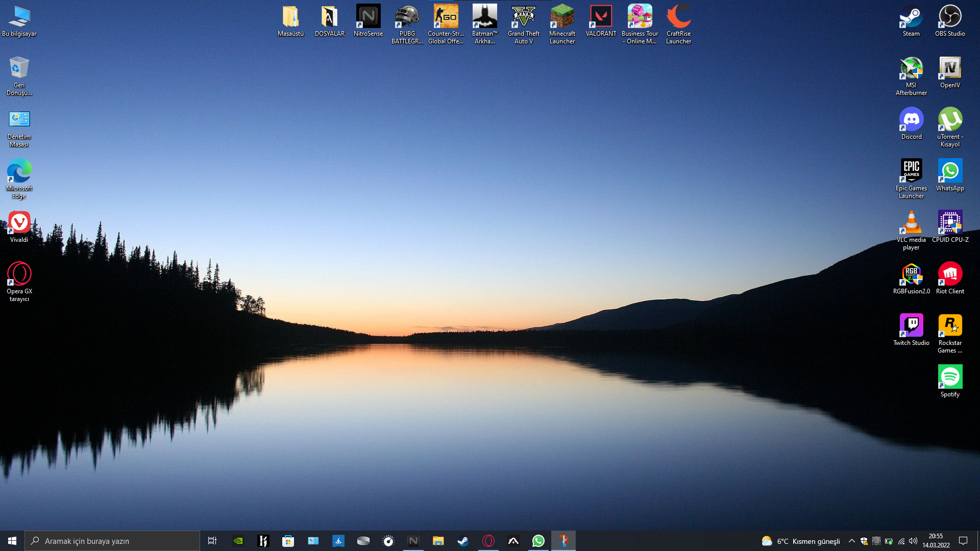Select Grand Theft Auto V icon
980x551 pixels.
point(523,24)
